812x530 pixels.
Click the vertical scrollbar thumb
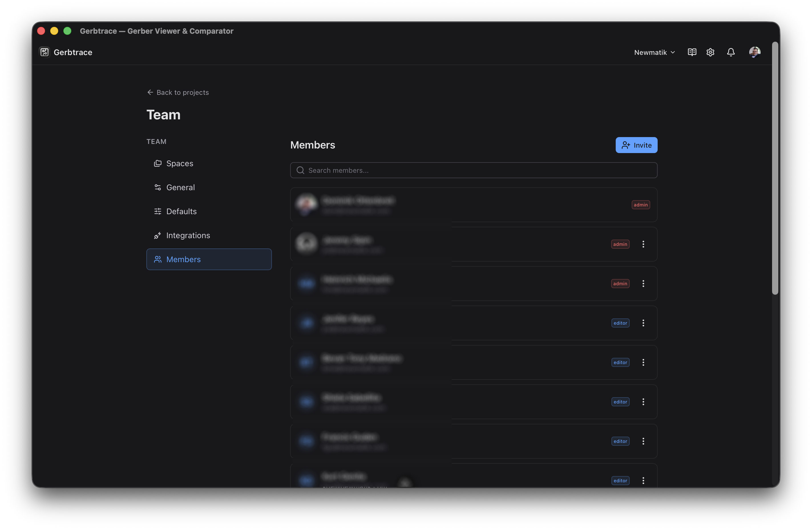pos(775,168)
